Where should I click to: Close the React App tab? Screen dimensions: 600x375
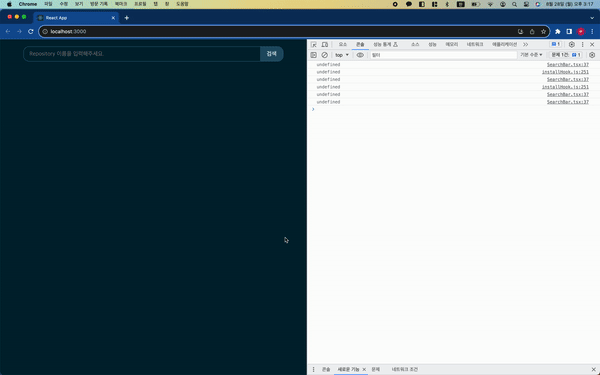(x=113, y=18)
